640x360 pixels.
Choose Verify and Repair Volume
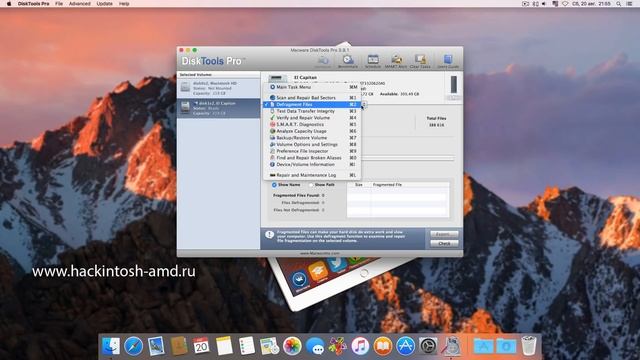click(312, 118)
